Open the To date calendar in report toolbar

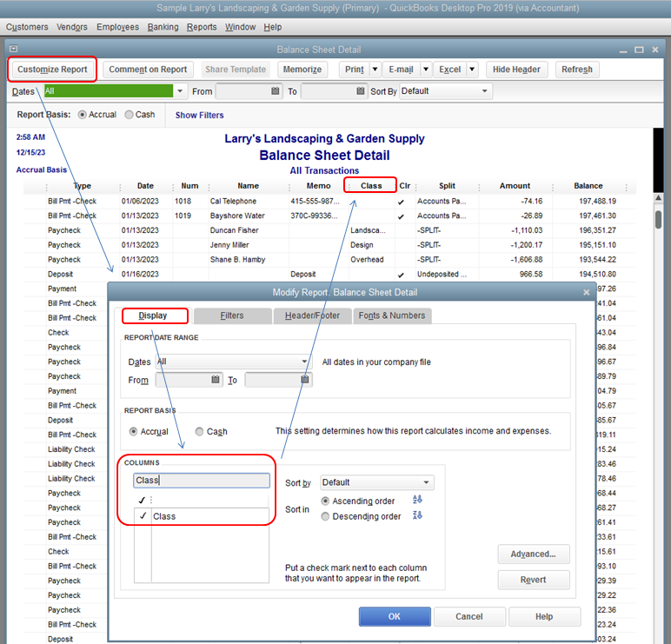pyautogui.click(x=361, y=91)
